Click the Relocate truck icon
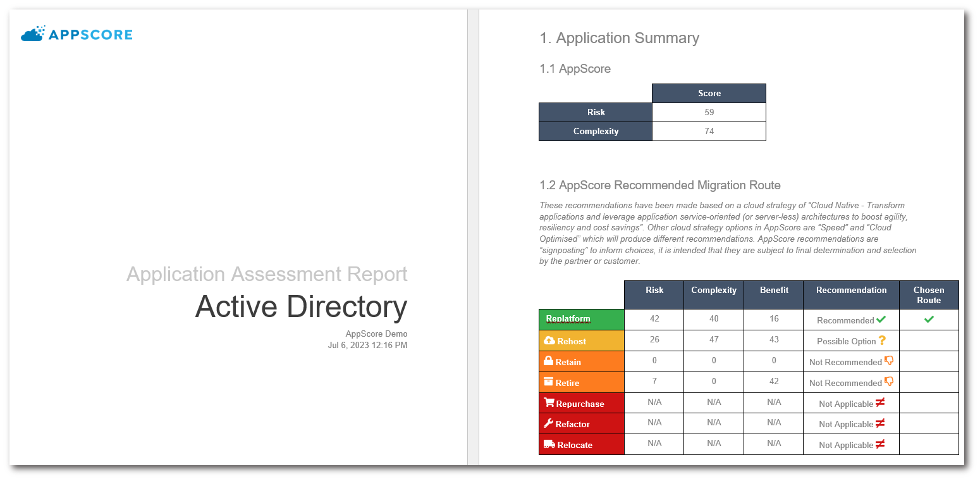The image size is (980, 481). coord(549,444)
